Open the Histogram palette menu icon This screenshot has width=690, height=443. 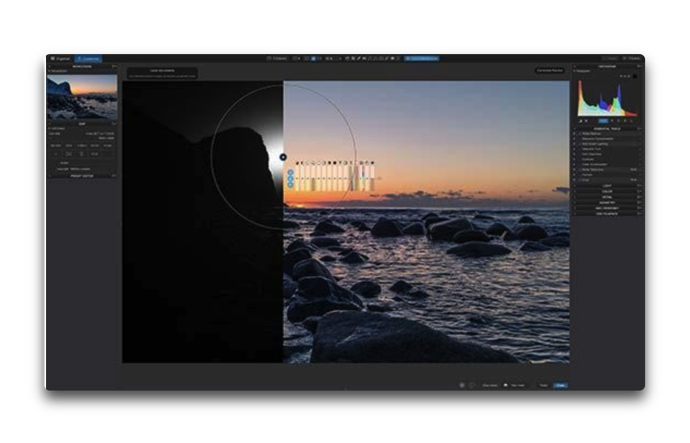pyautogui.click(x=640, y=66)
